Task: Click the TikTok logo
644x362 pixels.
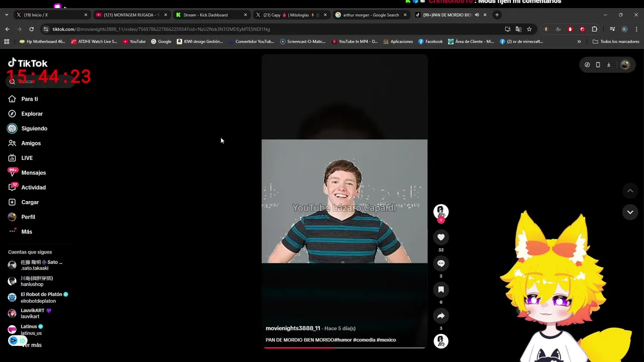Action: (28, 63)
